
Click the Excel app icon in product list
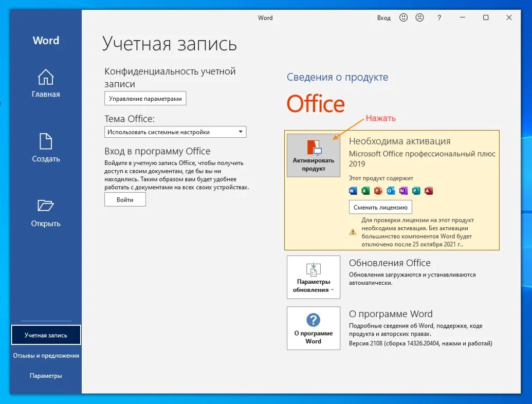tap(365, 191)
